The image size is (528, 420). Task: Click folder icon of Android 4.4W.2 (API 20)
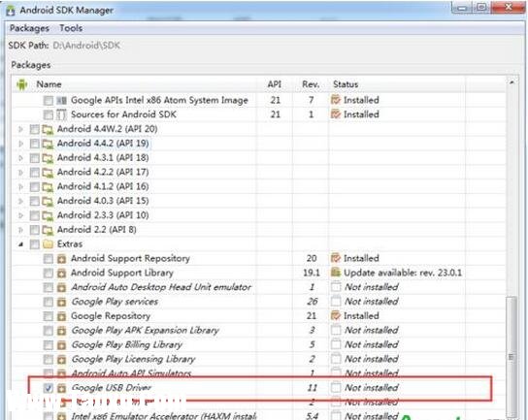point(48,130)
